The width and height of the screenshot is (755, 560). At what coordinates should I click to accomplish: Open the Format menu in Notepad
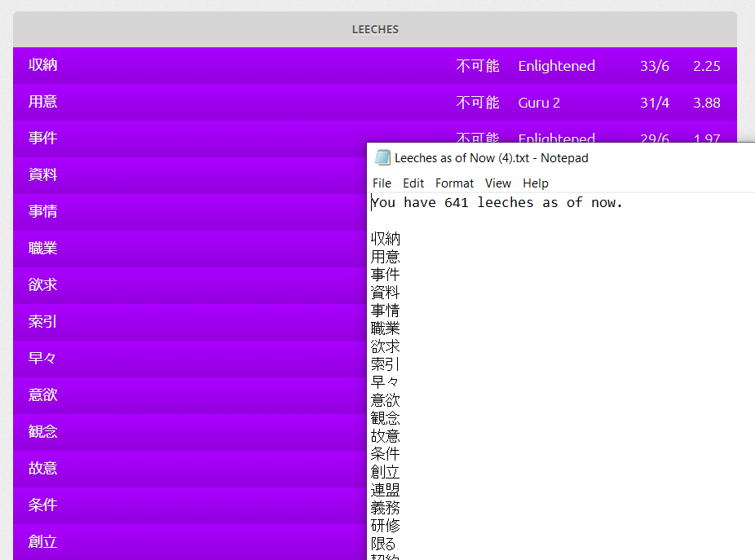point(454,183)
